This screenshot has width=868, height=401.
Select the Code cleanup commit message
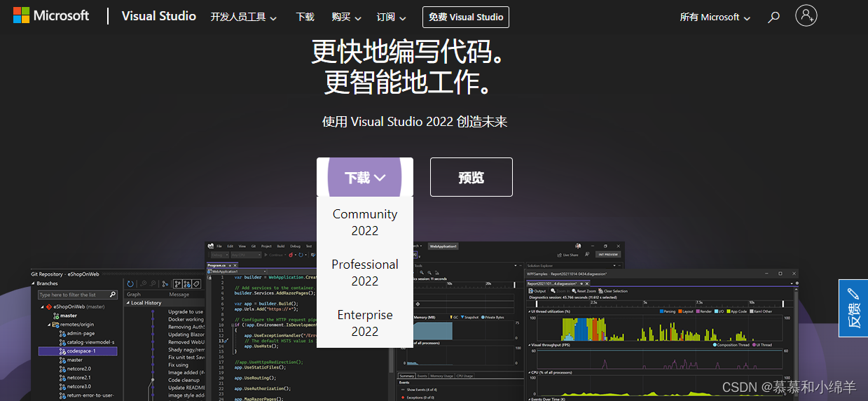point(184,380)
